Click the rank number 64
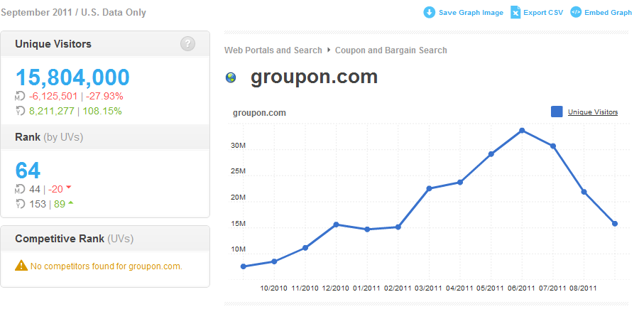The height and width of the screenshot is (319, 644). pyautogui.click(x=28, y=171)
